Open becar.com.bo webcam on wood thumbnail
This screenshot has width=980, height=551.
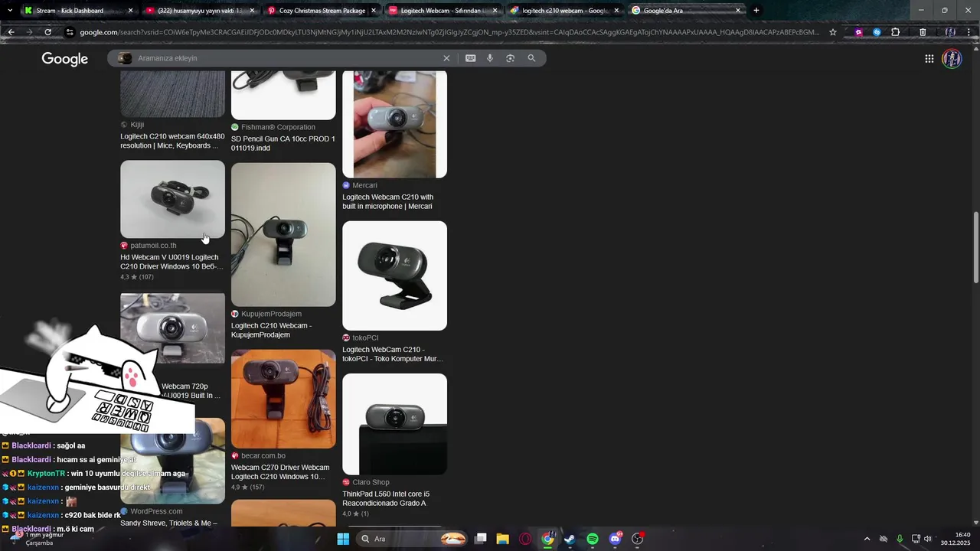[283, 399]
